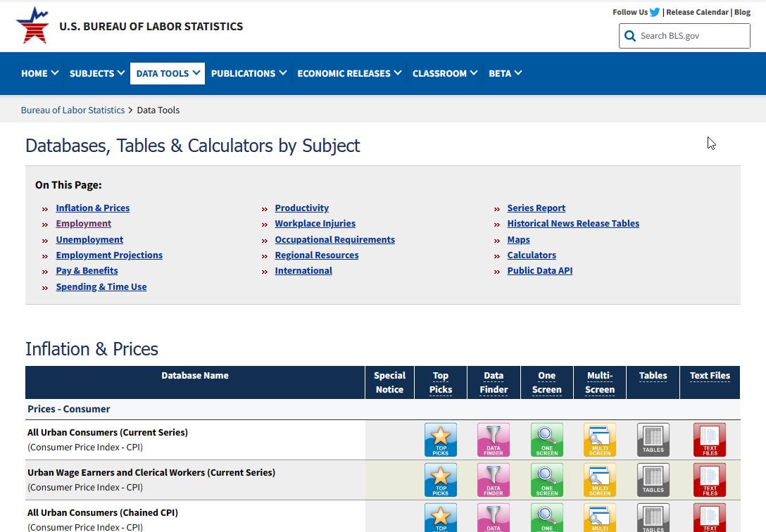Click the search magnifier icon
Image resolution: width=766 pixels, height=532 pixels.
(x=630, y=36)
